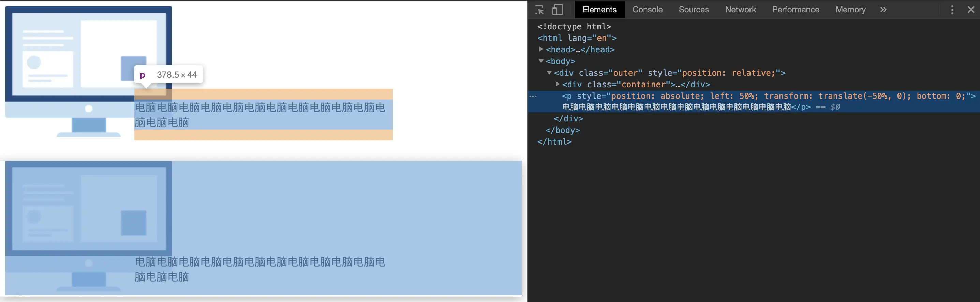Screen dimensions: 980x302
Task: Close the DevTools panel
Action: (971, 10)
